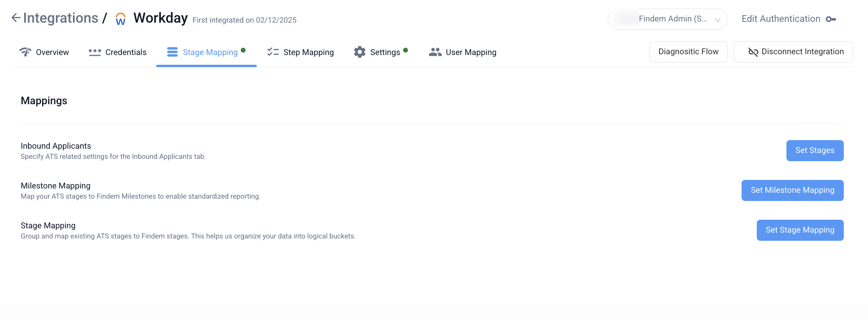Click the broken-link icon on Disconnect Integration
The width and height of the screenshot is (868, 320).
point(753,52)
